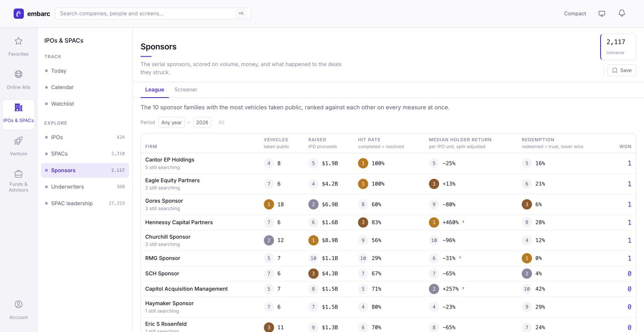Open Today in Track section
Viewport: 644px width, 332px height.
(x=85, y=71)
